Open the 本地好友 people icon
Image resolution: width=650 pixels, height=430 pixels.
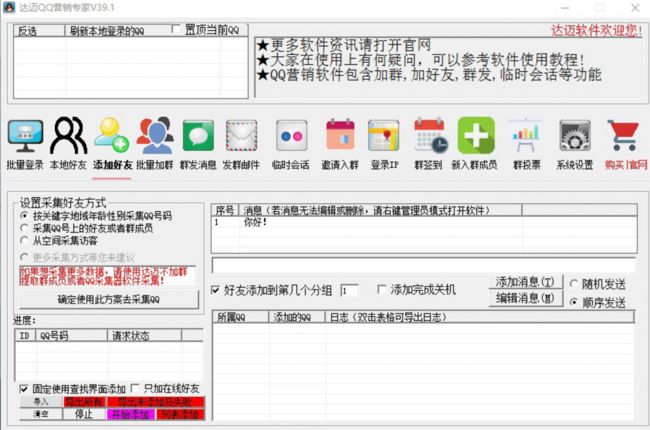pyautogui.click(x=68, y=135)
